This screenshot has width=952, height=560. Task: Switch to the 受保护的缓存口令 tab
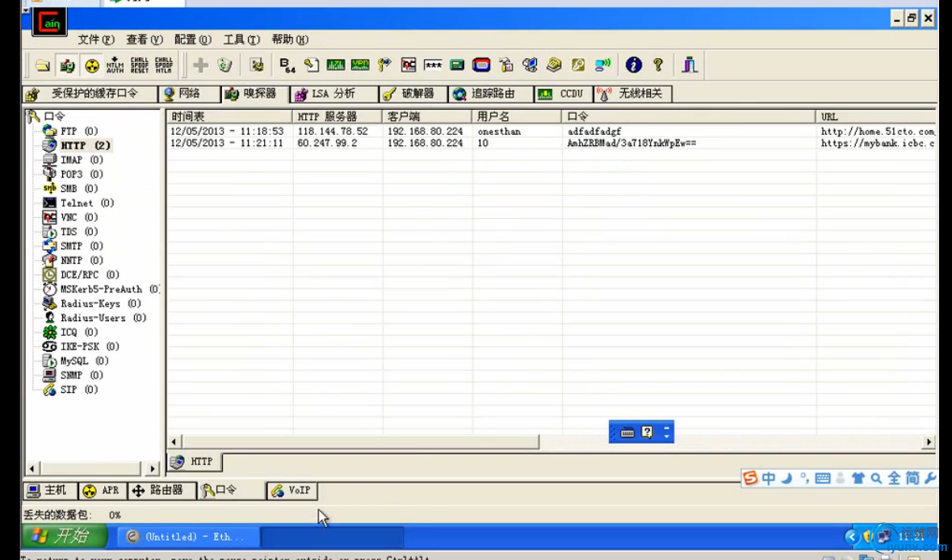[90, 94]
